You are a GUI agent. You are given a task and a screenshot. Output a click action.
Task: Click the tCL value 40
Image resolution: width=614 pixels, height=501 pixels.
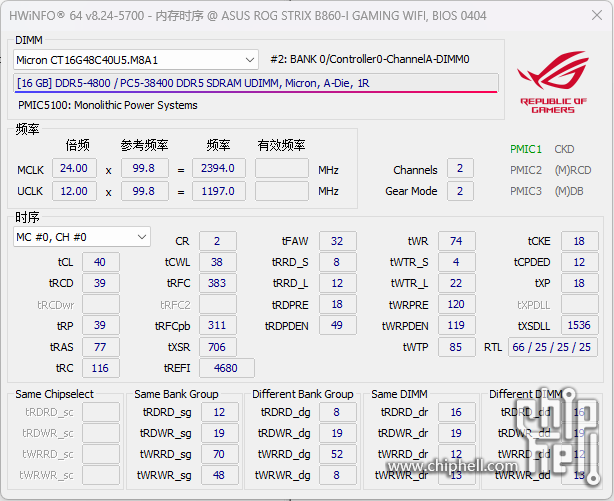(101, 262)
